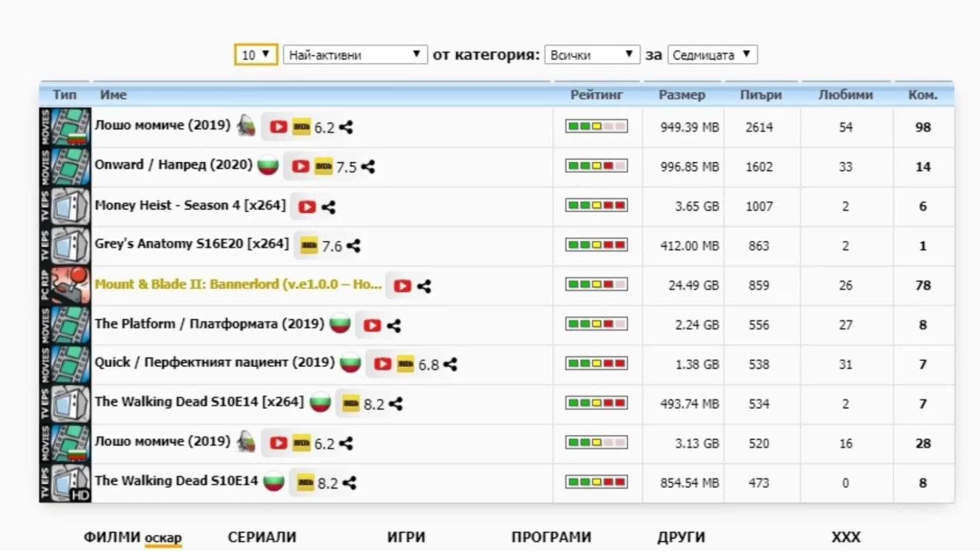Go to the ИГРИ tab
This screenshot has height=551, width=980.
(x=406, y=537)
